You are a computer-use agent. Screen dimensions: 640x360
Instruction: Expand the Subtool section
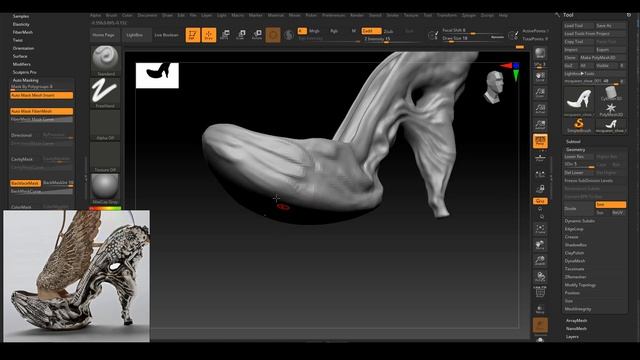tap(573, 142)
